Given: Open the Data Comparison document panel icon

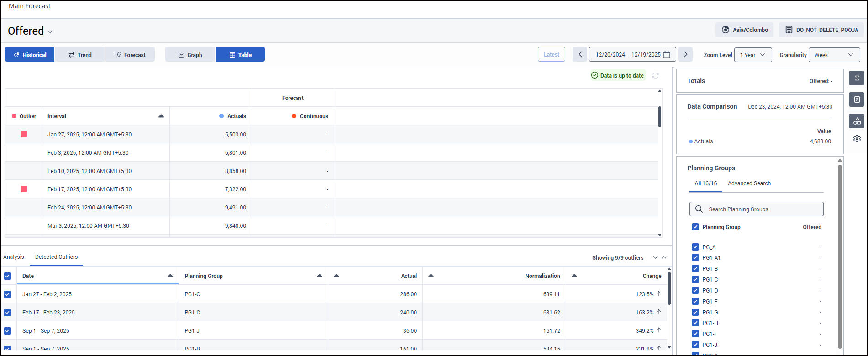Looking at the screenshot, I should pos(857,99).
